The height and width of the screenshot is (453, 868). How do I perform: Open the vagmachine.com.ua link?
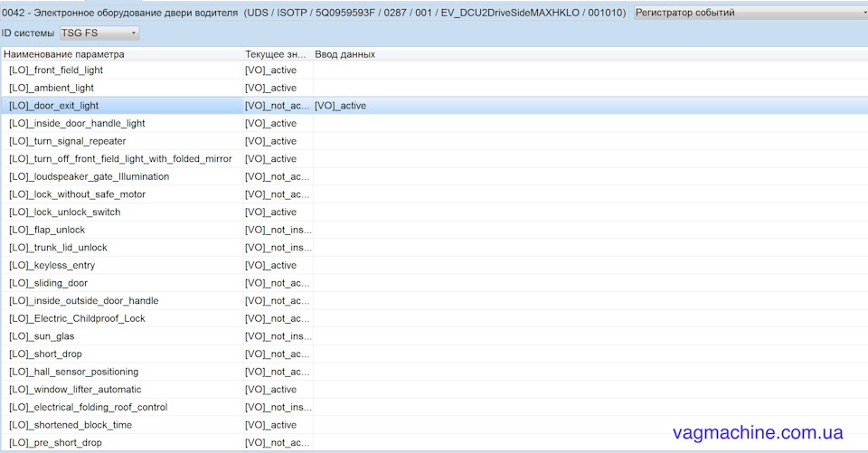tap(758, 432)
